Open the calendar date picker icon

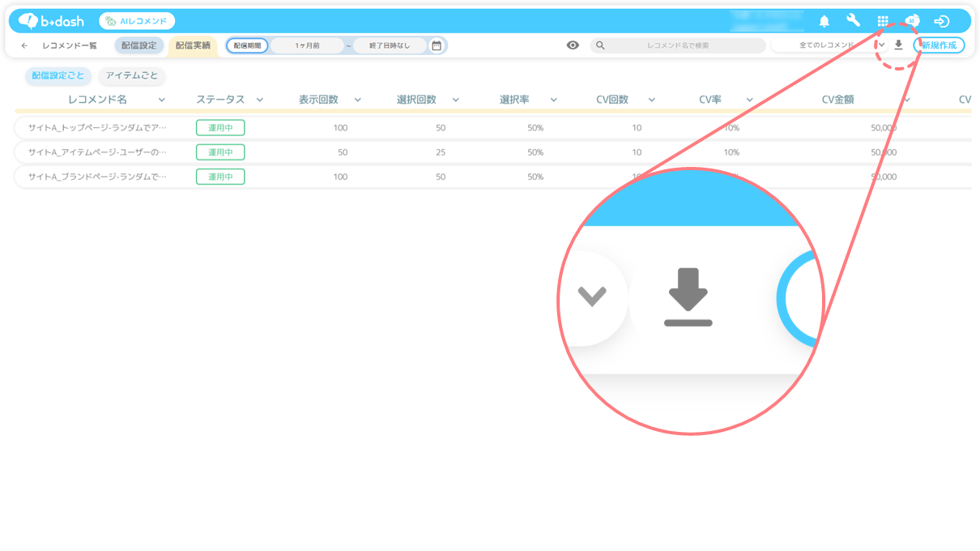pyautogui.click(x=437, y=45)
